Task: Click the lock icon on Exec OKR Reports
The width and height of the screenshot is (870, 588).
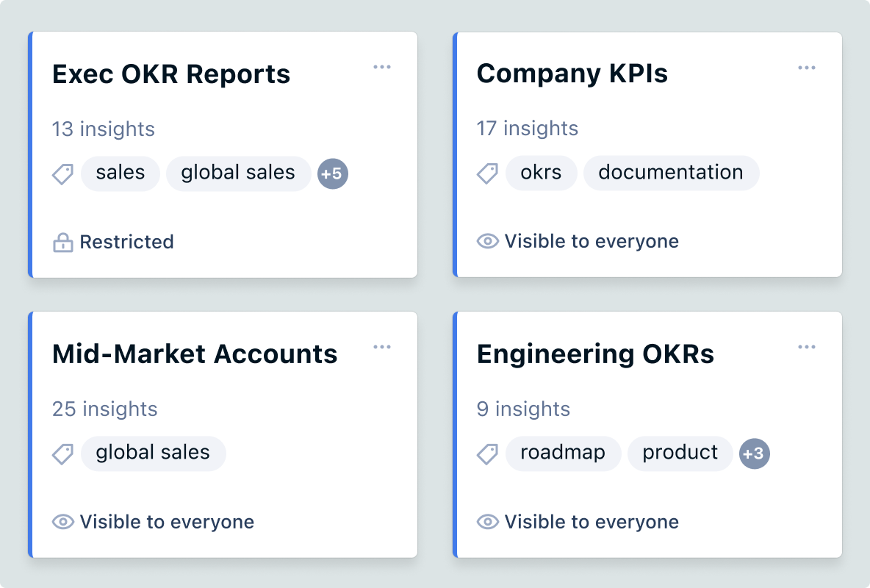Action: coord(63,243)
